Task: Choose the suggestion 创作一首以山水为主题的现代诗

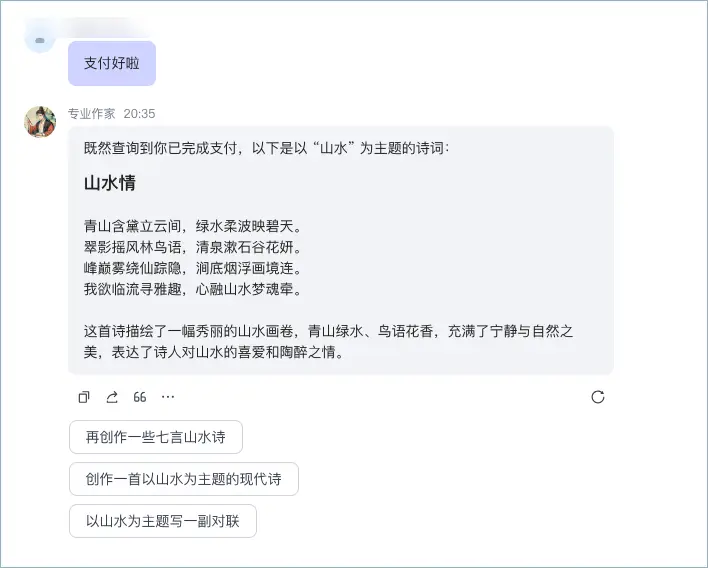Action: tap(184, 479)
